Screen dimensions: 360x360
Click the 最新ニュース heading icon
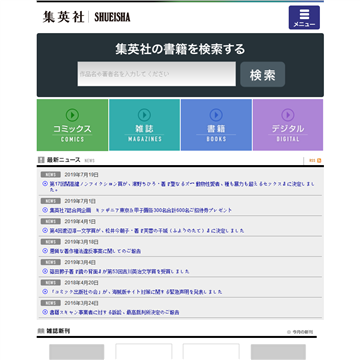(41, 160)
